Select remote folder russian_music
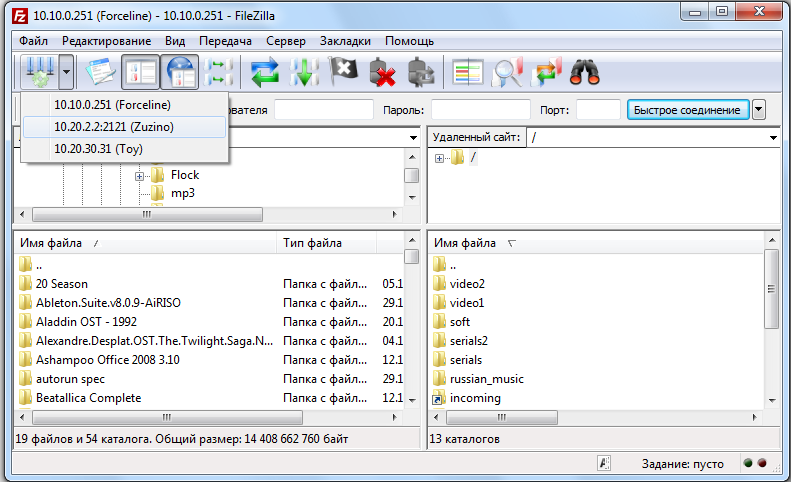The height and width of the screenshot is (482, 791). pyautogui.click(x=486, y=379)
